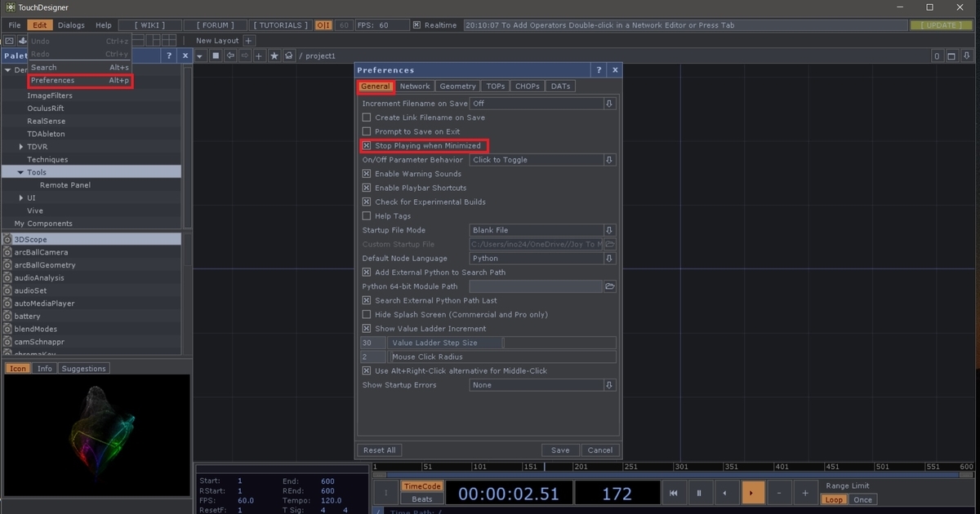Viewport: 980px width, 514px height.
Task: Toggle Add External Python to Search Path
Action: (x=367, y=273)
